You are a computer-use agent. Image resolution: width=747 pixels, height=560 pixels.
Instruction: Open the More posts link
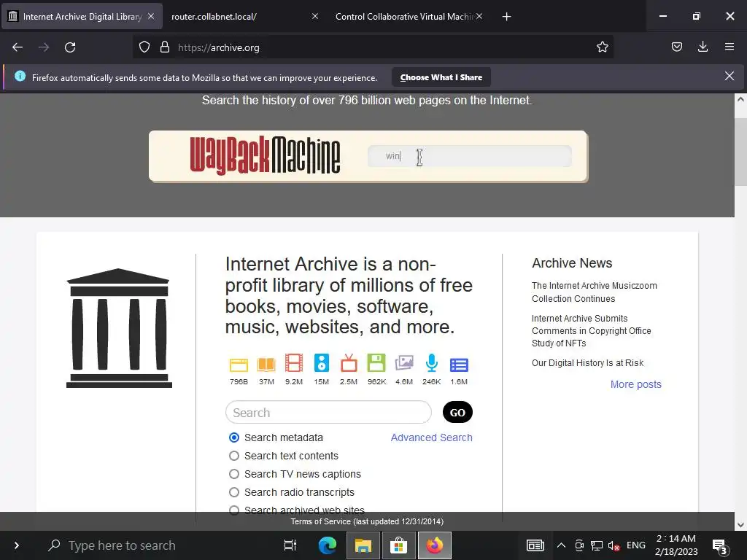click(x=635, y=384)
